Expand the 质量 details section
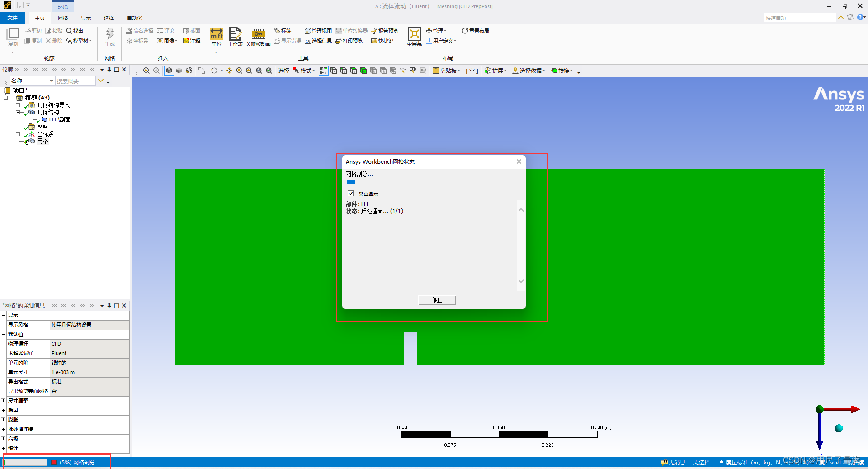This screenshot has height=469, width=868. pos(3,410)
